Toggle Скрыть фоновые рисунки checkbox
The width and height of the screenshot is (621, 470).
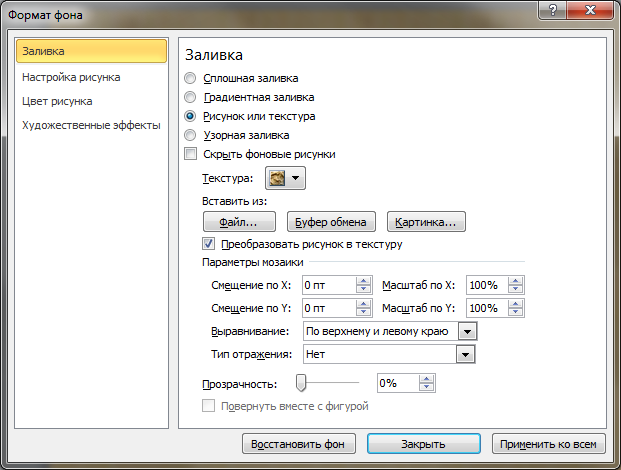click(190, 154)
